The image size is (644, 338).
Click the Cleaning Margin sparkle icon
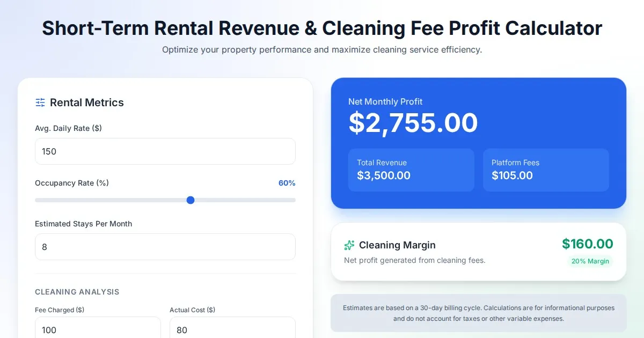349,245
